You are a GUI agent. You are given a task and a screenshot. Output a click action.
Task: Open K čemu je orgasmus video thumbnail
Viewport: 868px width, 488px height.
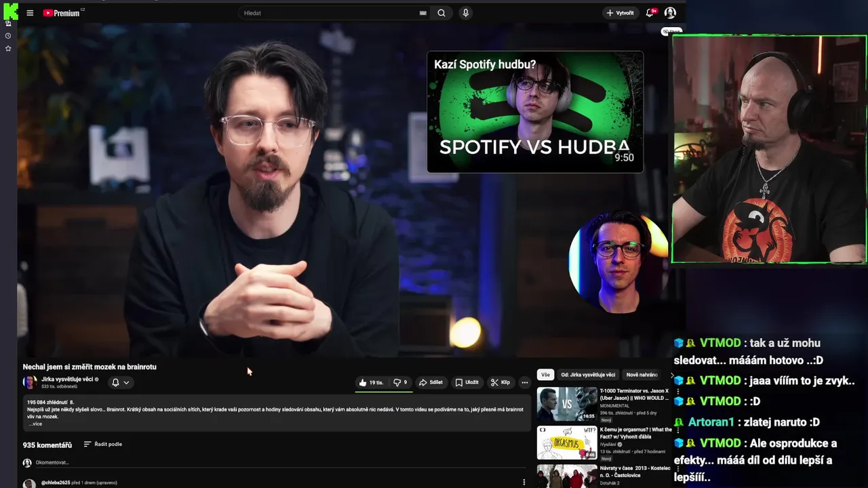coord(567,443)
